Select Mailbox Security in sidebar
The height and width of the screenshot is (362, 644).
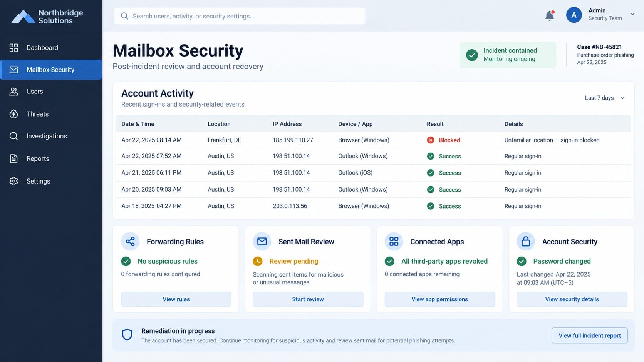[x=51, y=70]
